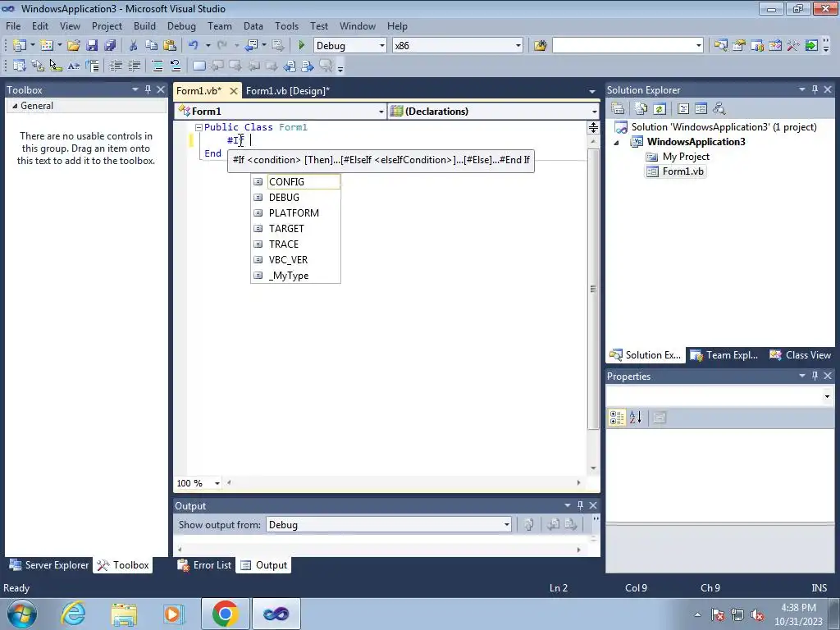Open the 100 % zoom dropdown

(x=217, y=483)
